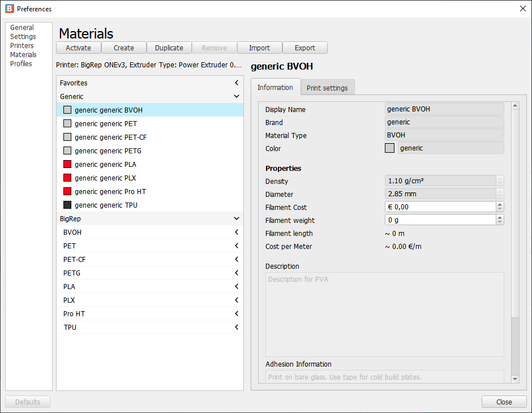532x413 pixels.
Task: Click the Display Name field
Action: point(444,109)
